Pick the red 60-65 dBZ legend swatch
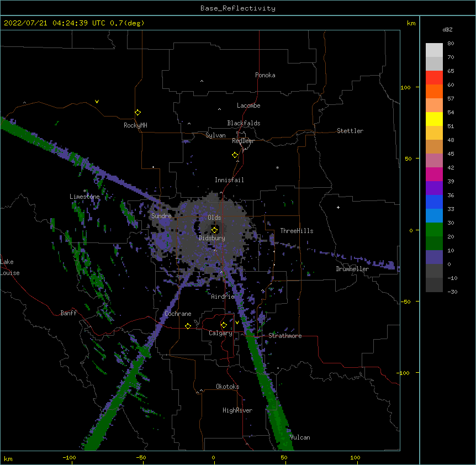This screenshot has height=465, width=476. [x=434, y=78]
